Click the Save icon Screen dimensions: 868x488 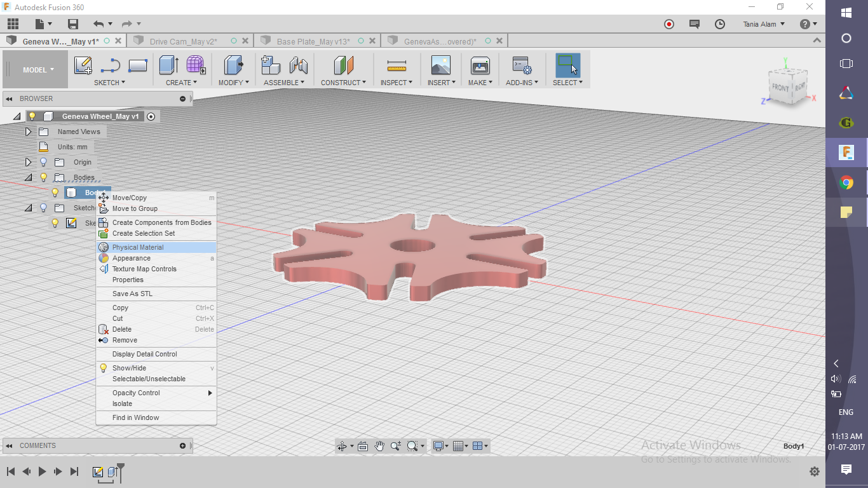point(73,24)
